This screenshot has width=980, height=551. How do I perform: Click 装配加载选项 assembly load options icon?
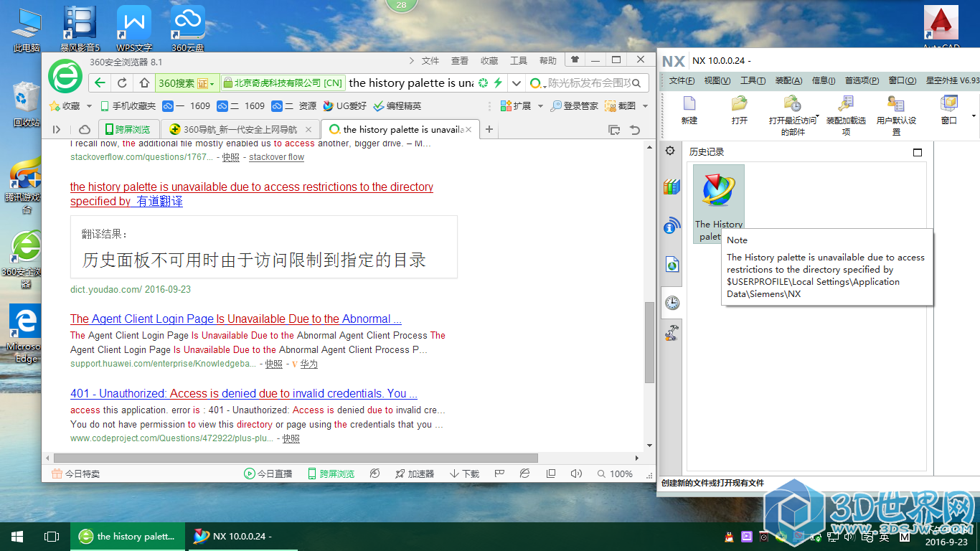846,103
